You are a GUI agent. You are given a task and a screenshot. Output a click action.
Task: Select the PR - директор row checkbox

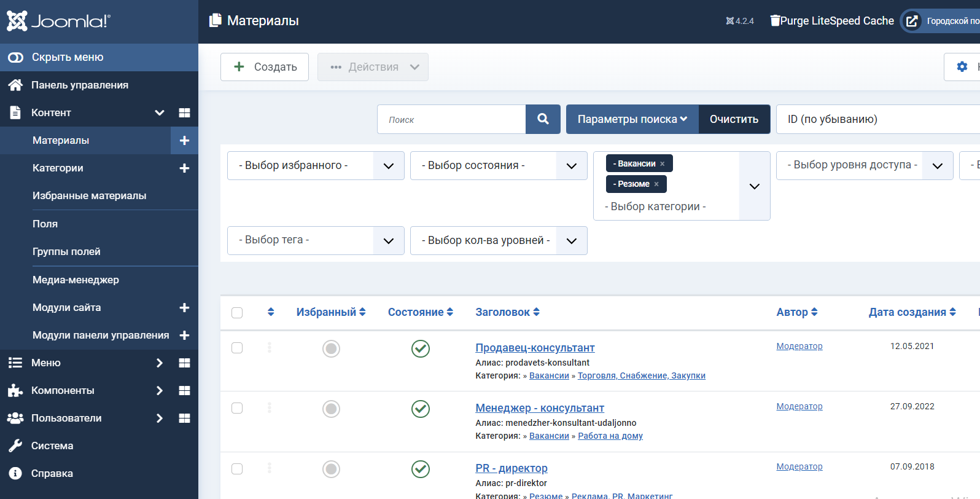click(x=237, y=469)
